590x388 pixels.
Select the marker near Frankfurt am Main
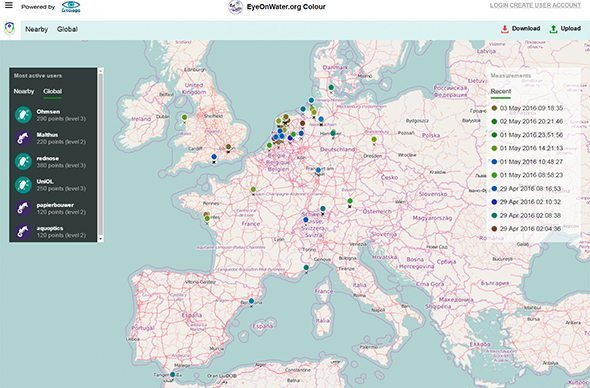click(318, 170)
